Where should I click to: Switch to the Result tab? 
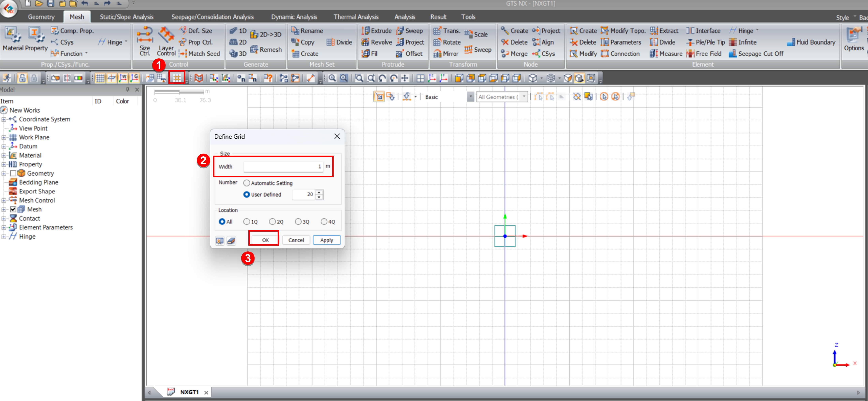(438, 17)
